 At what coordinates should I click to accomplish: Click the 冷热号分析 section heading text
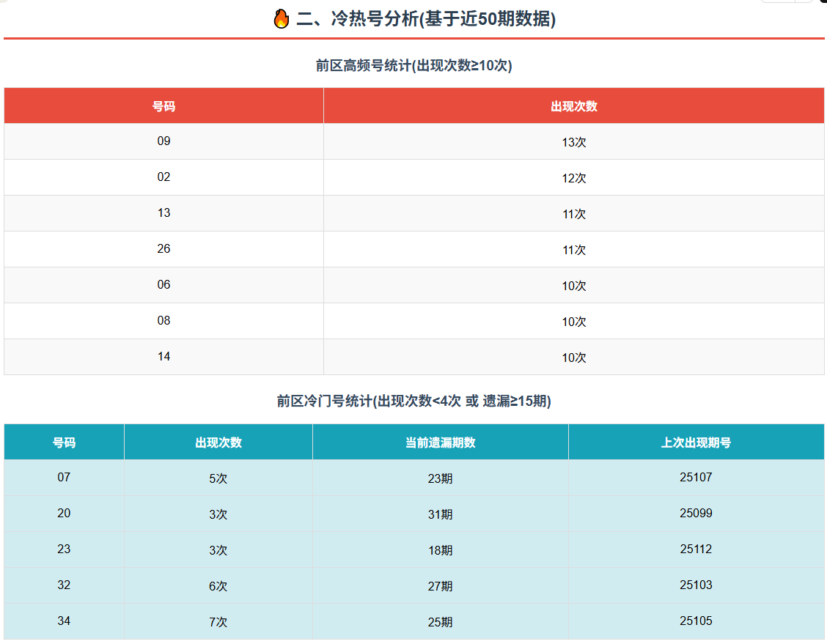pos(425,19)
